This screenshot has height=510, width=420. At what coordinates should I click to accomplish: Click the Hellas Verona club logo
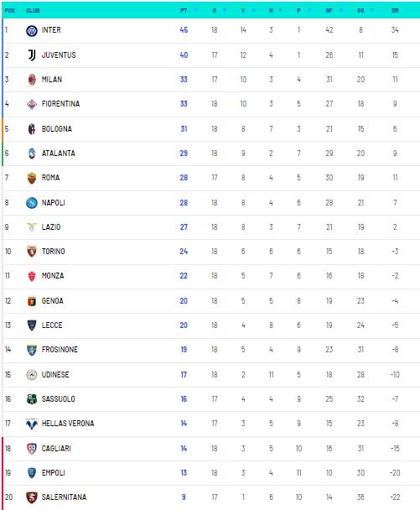(x=32, y=424)
